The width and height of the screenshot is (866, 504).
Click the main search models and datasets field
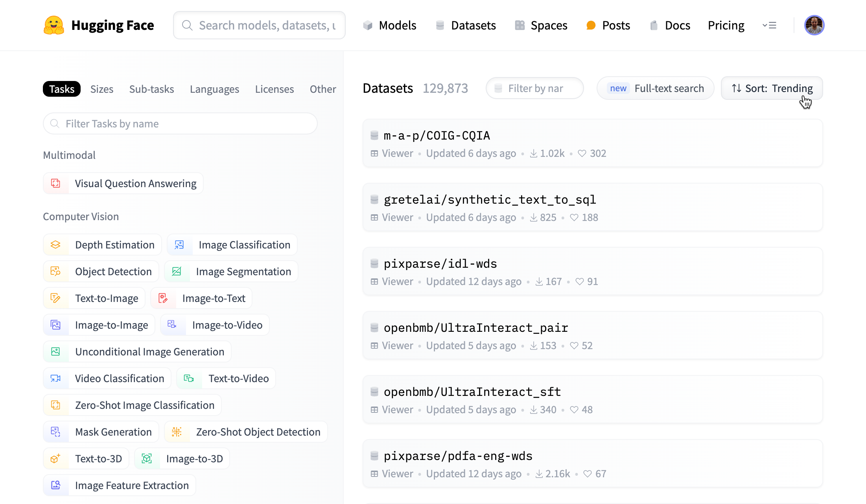259,25
